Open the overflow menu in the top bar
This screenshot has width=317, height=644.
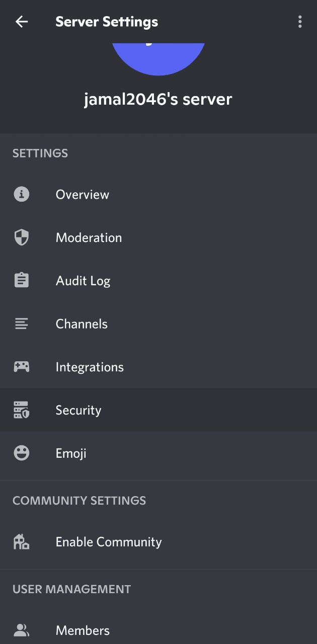click(x=300, y=22)
